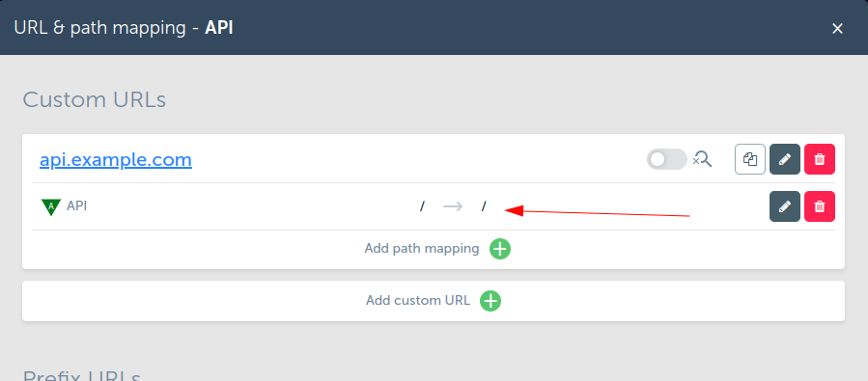Click the magnifier icon beside the toggle

[703, 159]
